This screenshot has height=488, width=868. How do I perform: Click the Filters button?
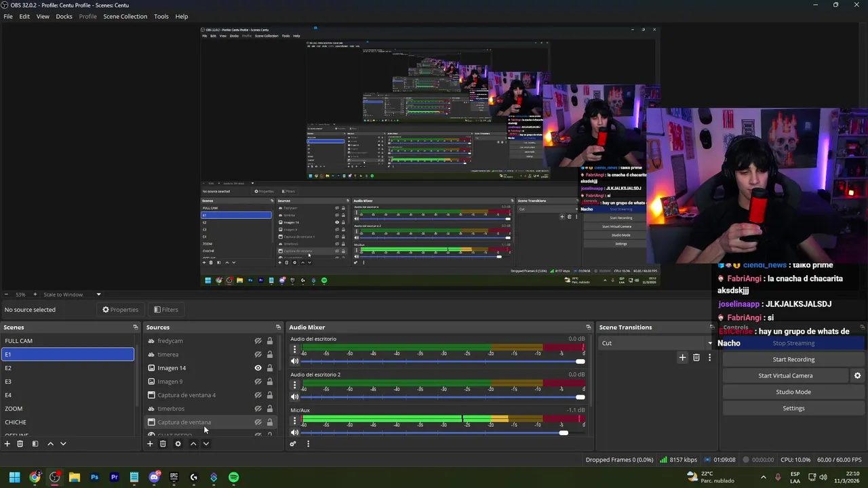pos(166,310)
